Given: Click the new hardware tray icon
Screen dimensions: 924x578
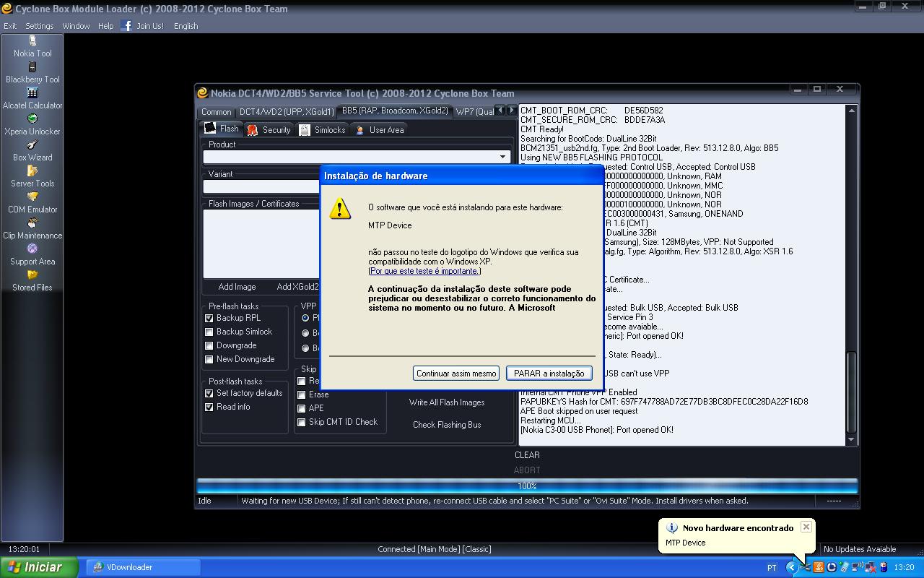Looking at the screenshot, I should pyautogui.click(x=806, y=567).
